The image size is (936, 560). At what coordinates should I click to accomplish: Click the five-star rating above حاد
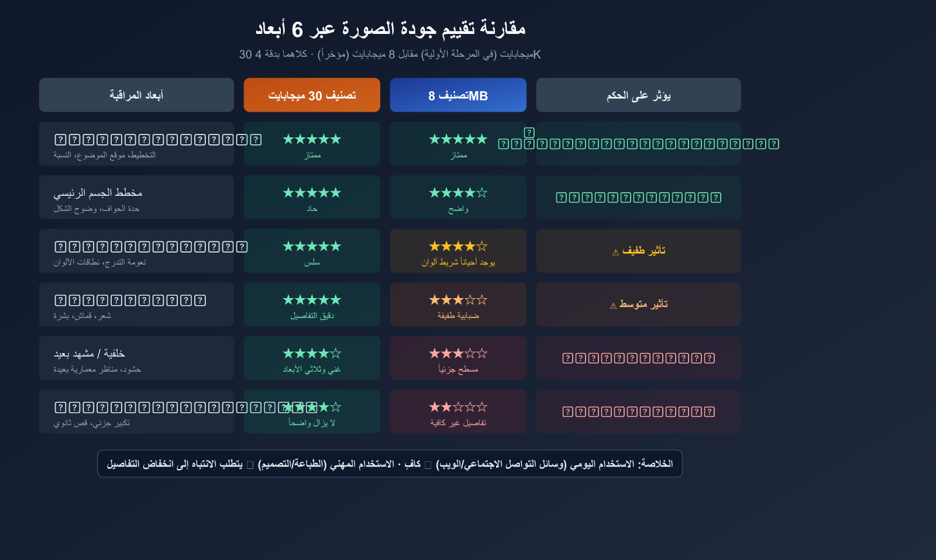point(312,193)
